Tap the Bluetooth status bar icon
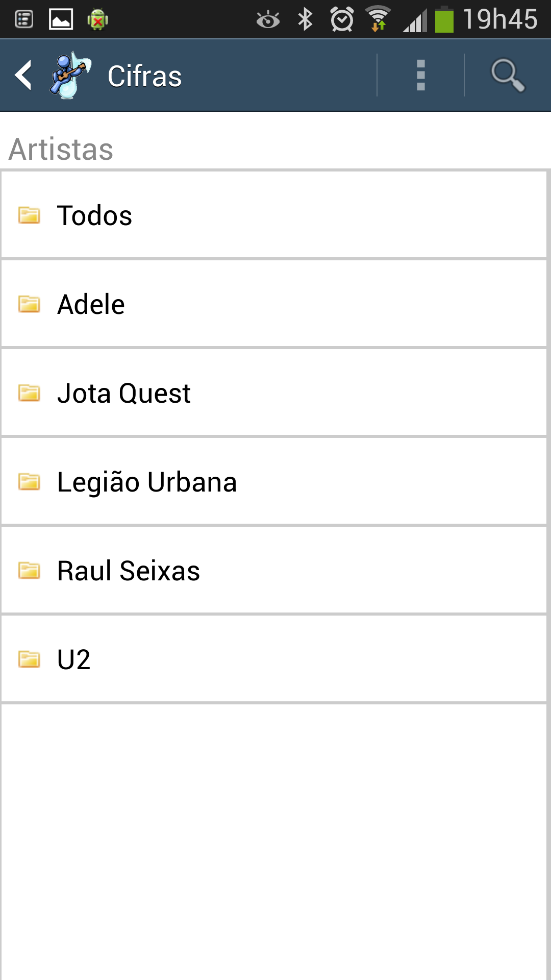Screen dimensions: 551x980 click(x=305, y=19)
